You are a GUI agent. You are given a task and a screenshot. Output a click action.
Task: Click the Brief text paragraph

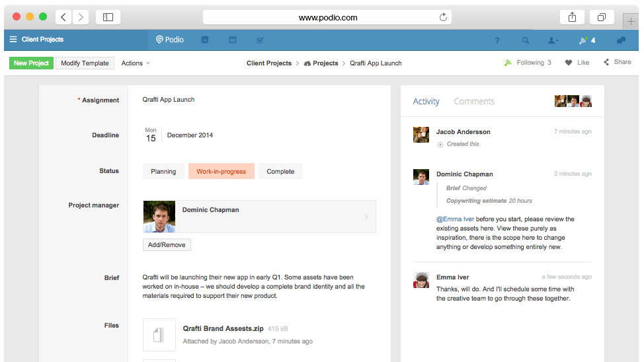click(x=253, y=287)
